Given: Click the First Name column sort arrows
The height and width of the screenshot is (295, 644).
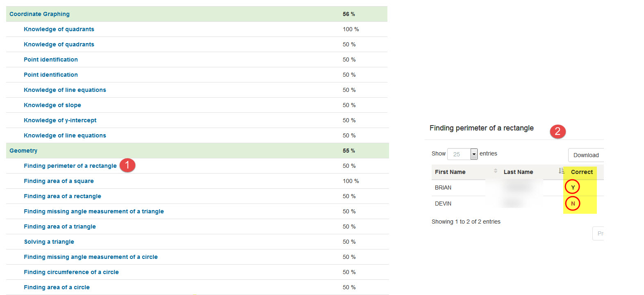Looking at the screenshot, I should [496, 171].
